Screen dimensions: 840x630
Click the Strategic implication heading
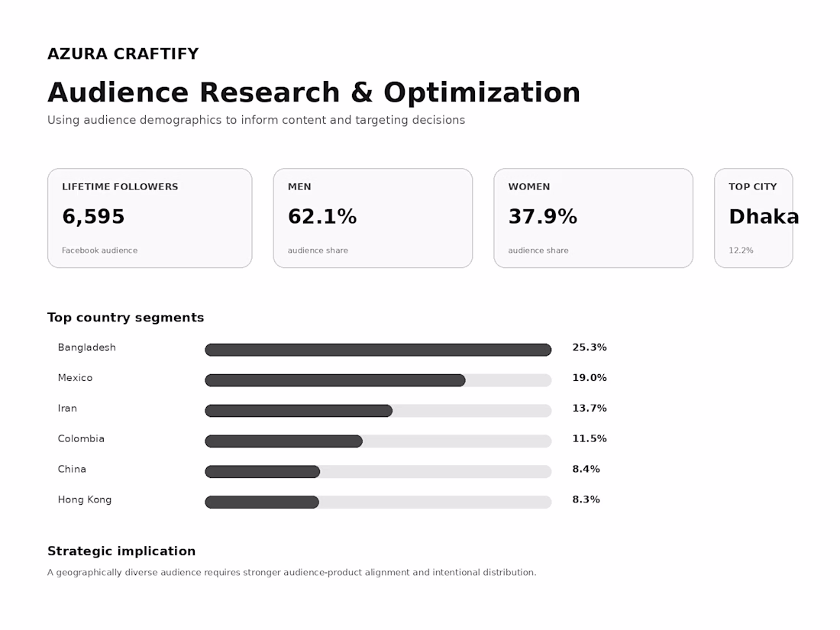pos(121,551)
